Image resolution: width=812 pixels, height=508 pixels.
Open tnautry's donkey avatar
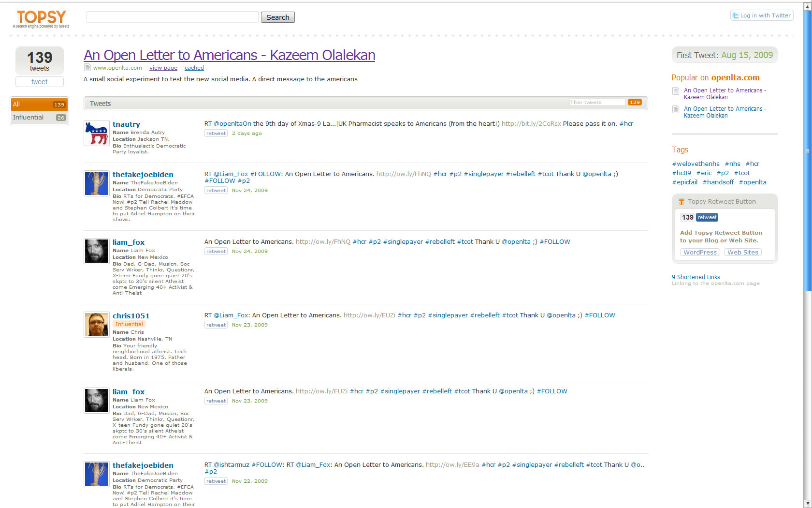click(x=96, y=133)
